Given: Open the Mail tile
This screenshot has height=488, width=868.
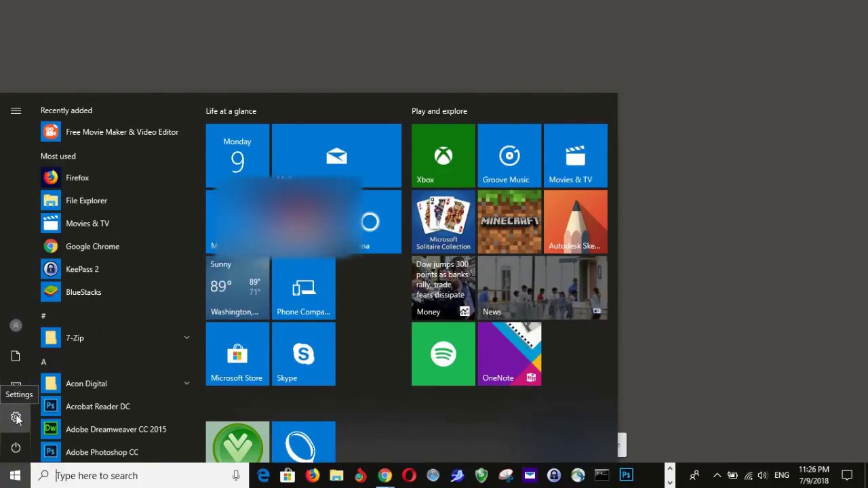Looking at the screenshot, I should (336, 155).
